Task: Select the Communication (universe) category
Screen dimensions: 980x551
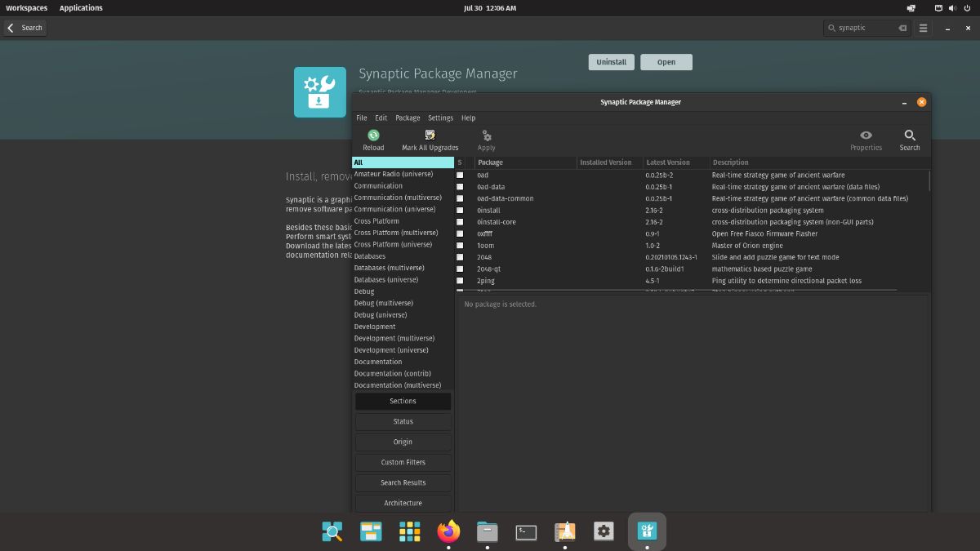Action: (x=399, y=209)
